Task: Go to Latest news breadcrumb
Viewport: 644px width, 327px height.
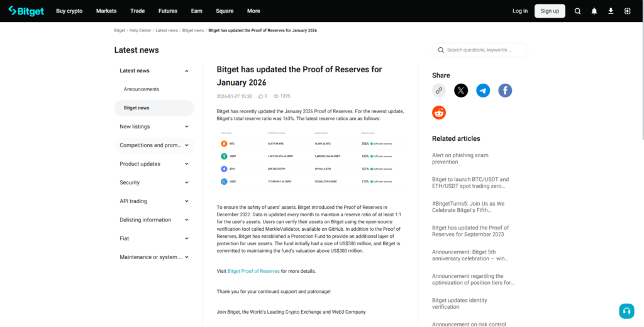Action: (167, 30)
